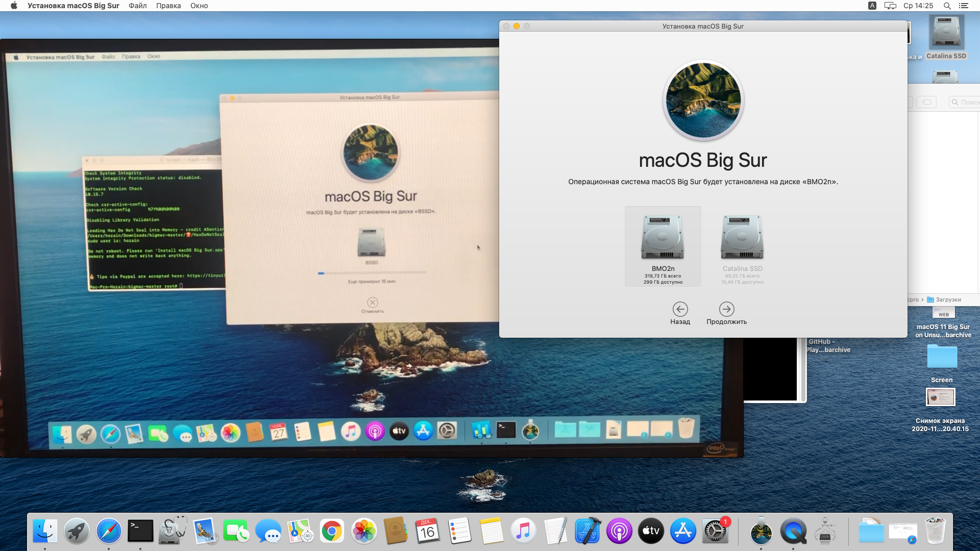Open Maps from the Dock
Image resolution: width=980 pixels, height=551 pixels.
click(300, 532)
